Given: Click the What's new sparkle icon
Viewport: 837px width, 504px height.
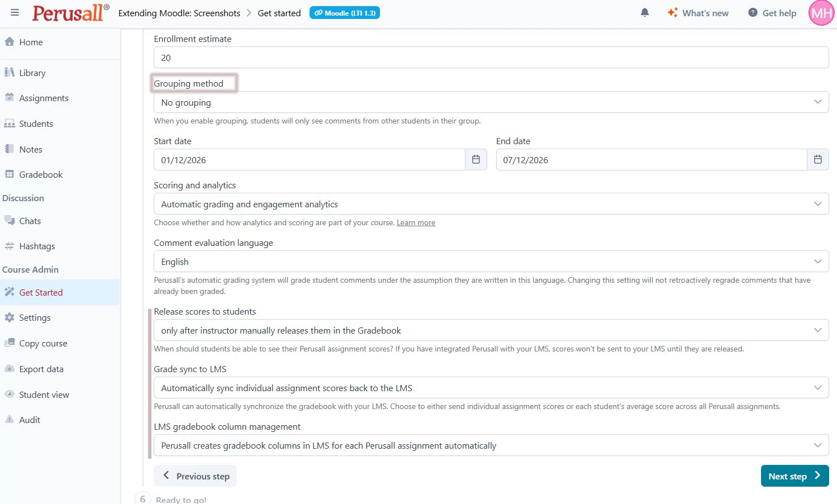Looking at the screenshot, I should coord(673,13).
